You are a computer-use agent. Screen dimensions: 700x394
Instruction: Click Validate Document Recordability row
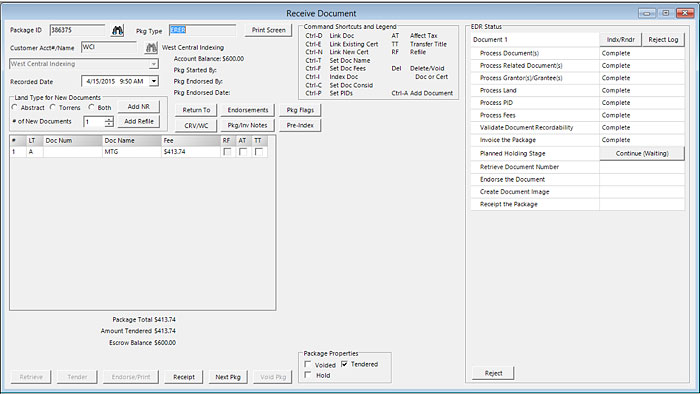pos(577,128)
